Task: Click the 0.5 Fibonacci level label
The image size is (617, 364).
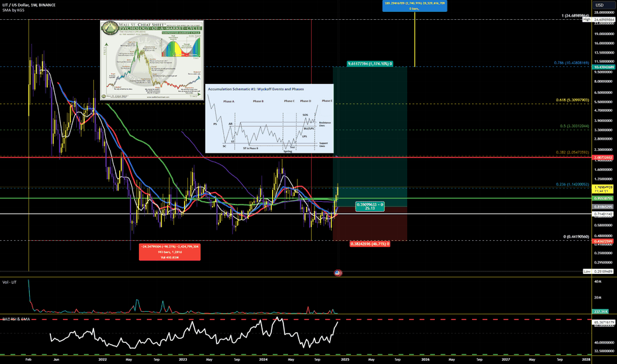Action: (x=575, y=126)
